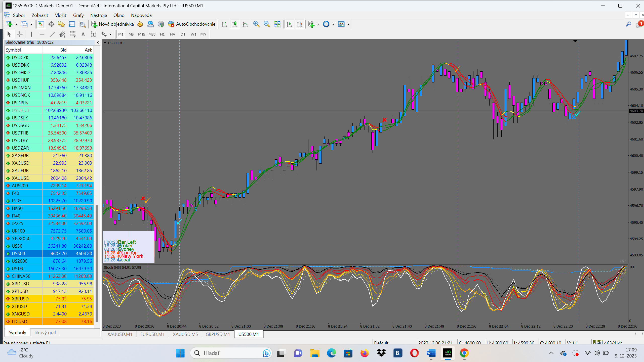This screenshot has height=362, width=644.
Task: Toggle chart shift
Action: point(300,24)
